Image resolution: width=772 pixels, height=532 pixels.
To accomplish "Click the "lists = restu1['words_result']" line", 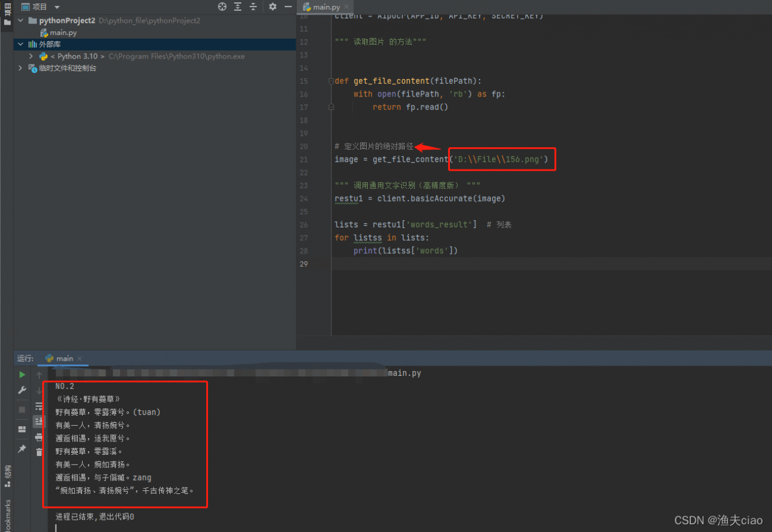I will tap(405, 224).
